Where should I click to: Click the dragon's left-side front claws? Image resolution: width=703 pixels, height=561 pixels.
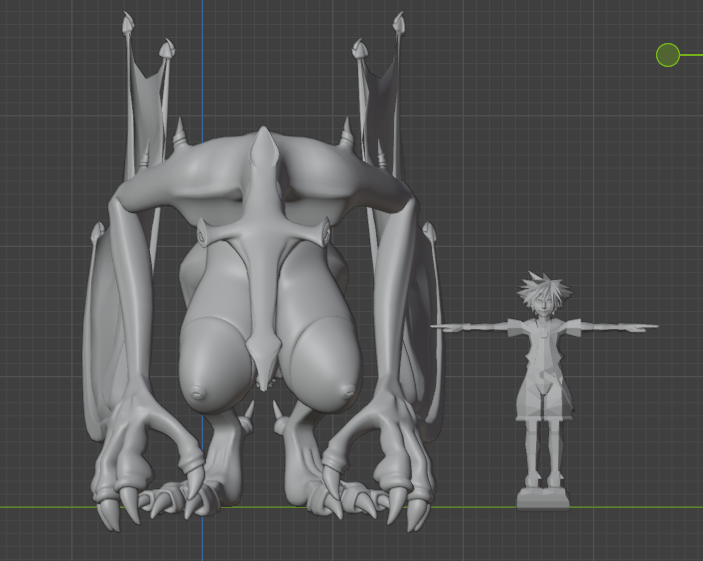150,490
